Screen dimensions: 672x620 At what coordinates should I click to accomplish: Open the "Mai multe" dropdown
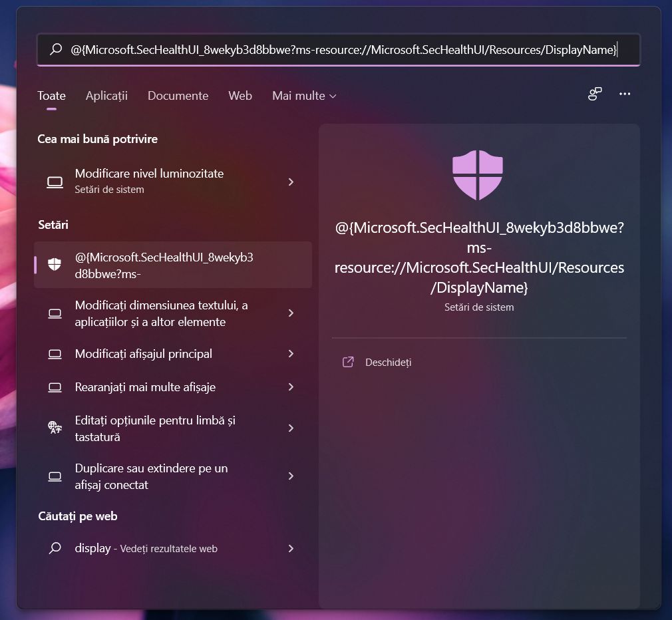coord(303,95)
